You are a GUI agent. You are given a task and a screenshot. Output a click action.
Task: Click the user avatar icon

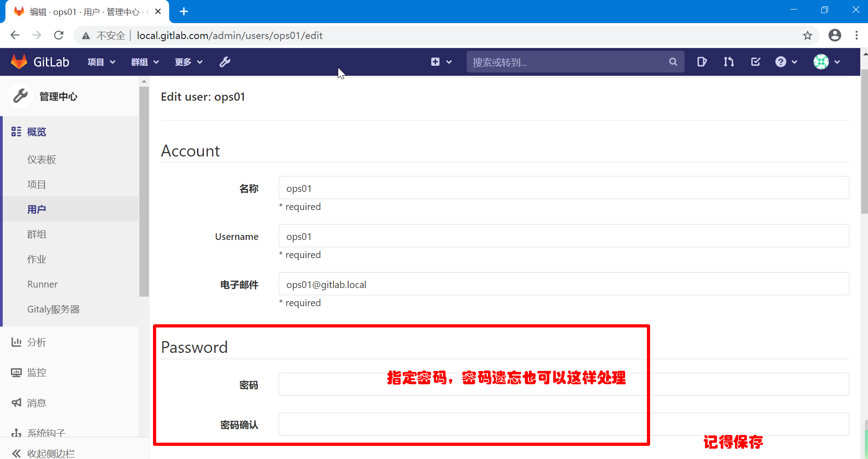tap(821, 62)
